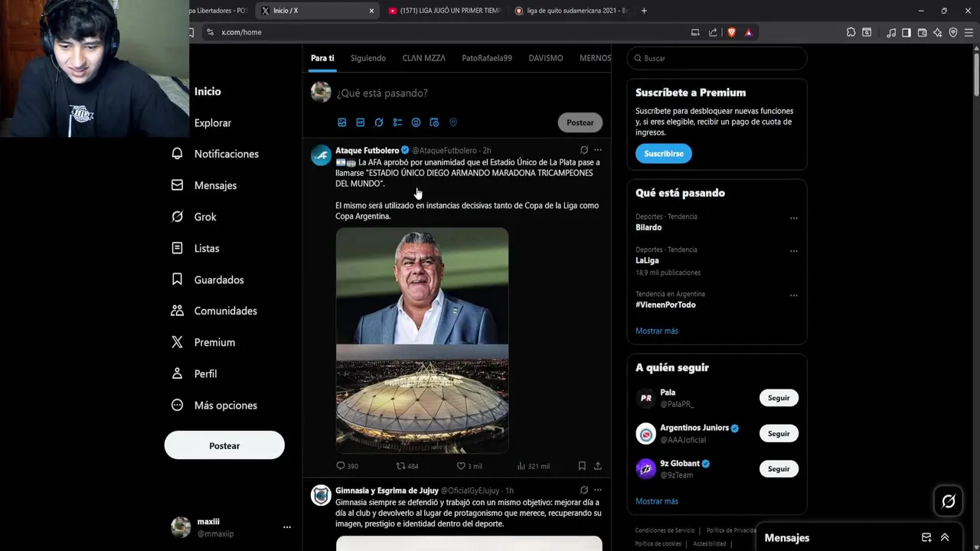Open the PatoRafaela99 tab

tap(487, 58)
